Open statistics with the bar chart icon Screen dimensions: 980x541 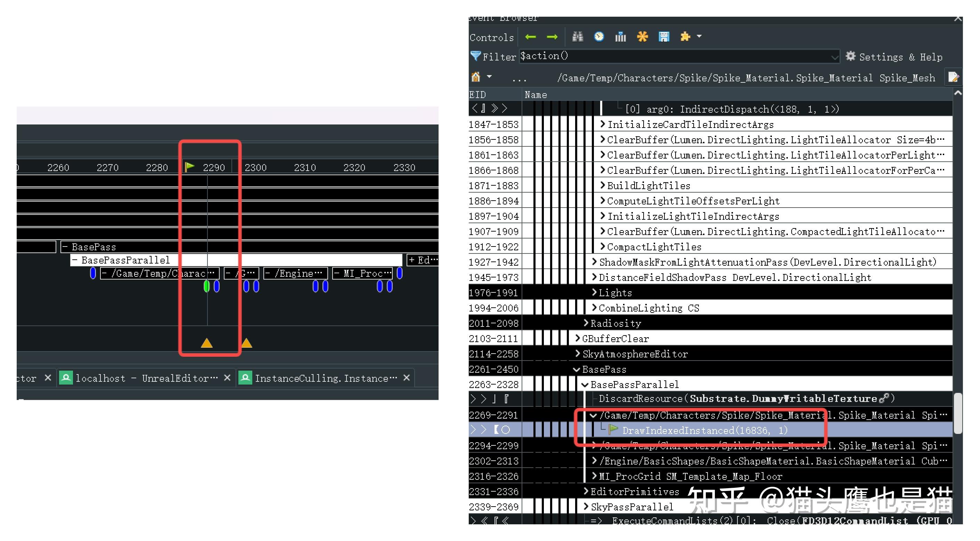coord(620,37)
